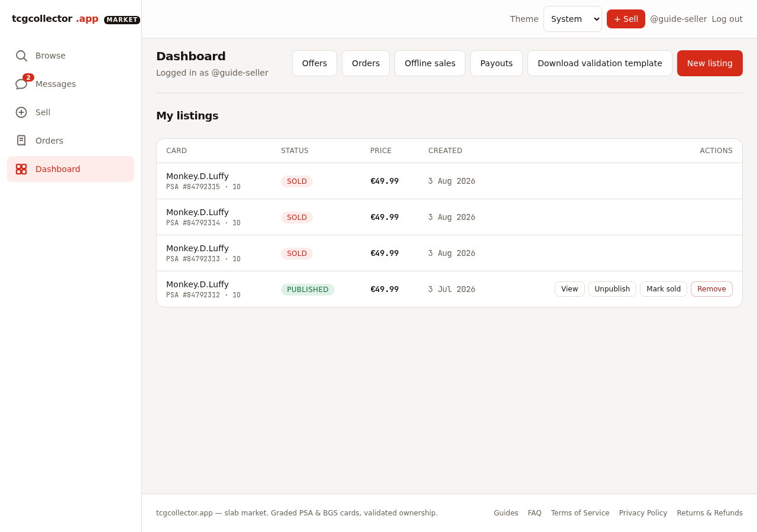Click the tcgcollector.app MARKET logo
Viewport: 757px width, 532px height.
point(76,19)
